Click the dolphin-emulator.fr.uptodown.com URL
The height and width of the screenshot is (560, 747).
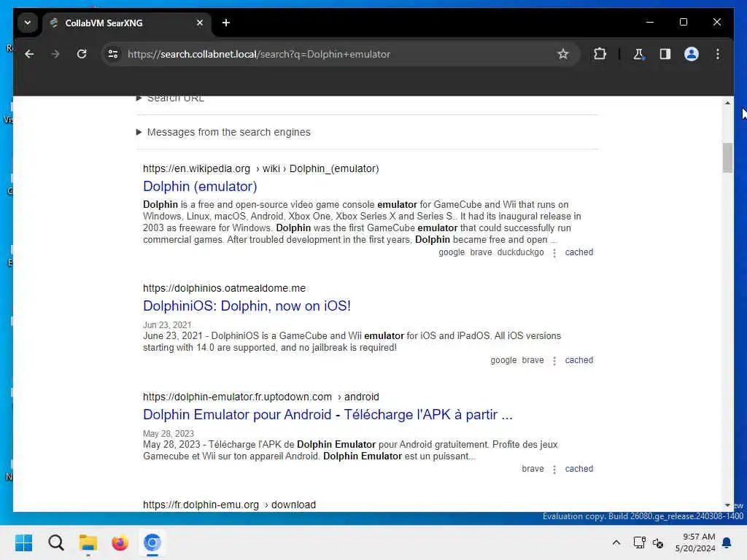pos(261,397)
